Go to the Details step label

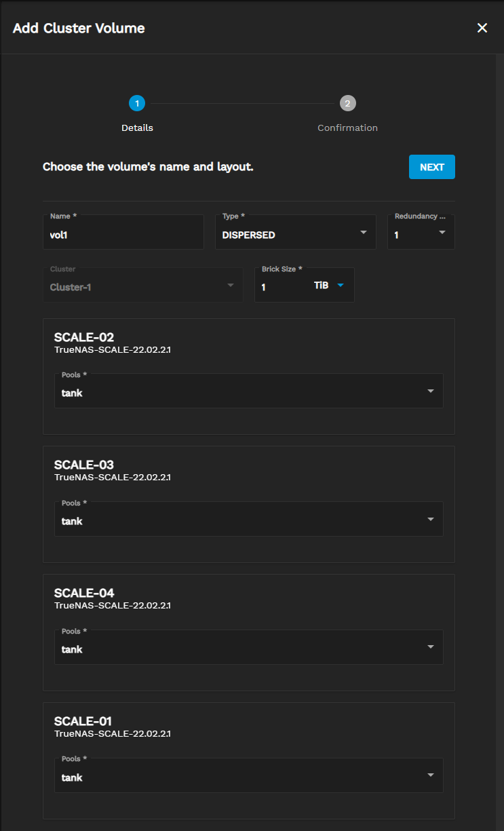137,128
